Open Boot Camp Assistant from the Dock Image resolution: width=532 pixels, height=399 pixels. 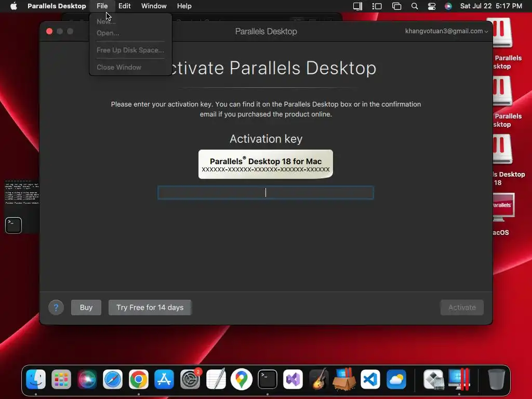pos(434,379)
